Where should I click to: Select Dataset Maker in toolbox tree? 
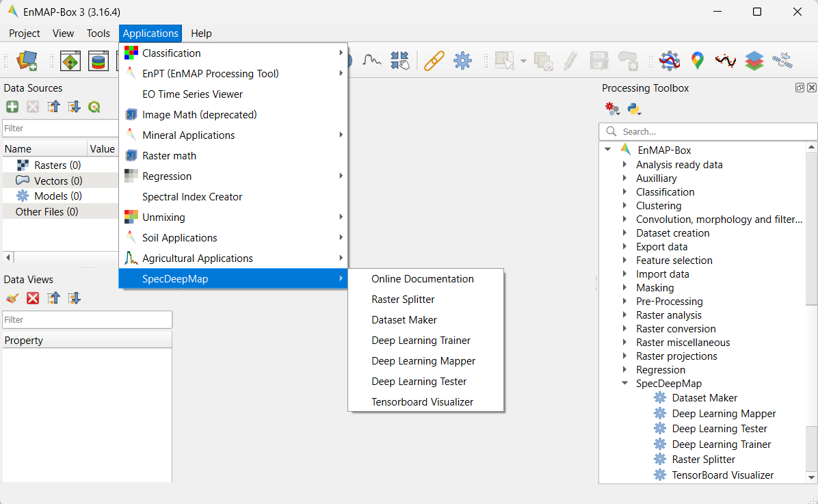pyautogui.click(x=704, y=398)
